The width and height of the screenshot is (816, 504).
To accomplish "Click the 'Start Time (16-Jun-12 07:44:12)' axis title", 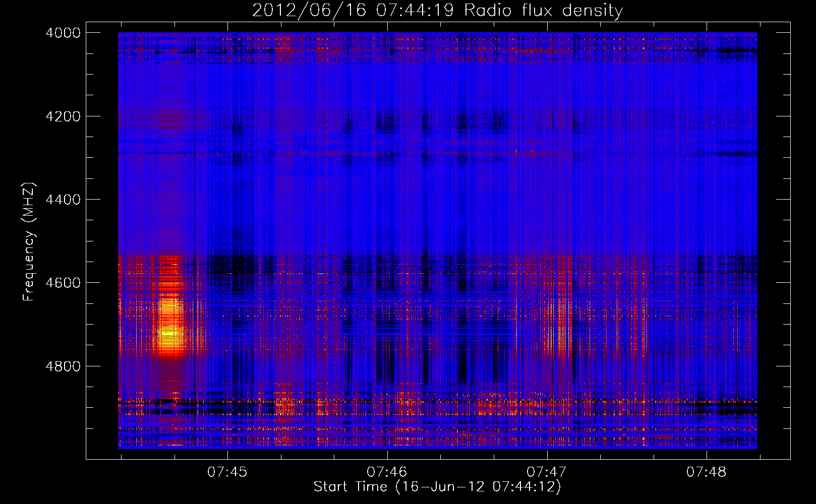I will pos(437,487).
